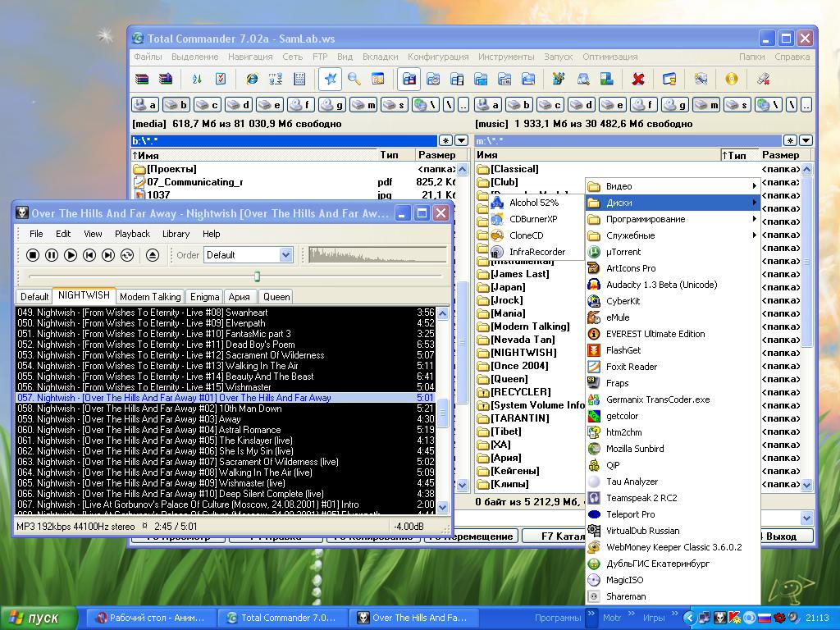Open Конфигурация menu in Total Commander
The width and height of the screenshot is (840, 630).
coord(438,57)
